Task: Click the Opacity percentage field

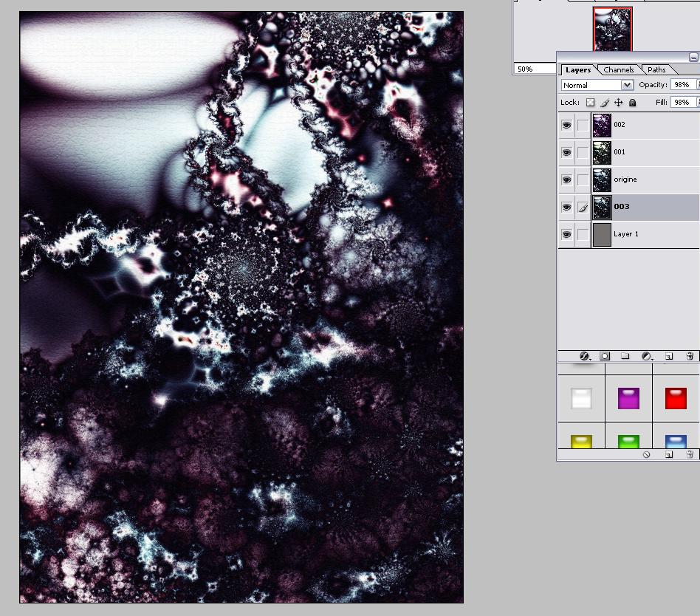Action: (x=682, y=85)
